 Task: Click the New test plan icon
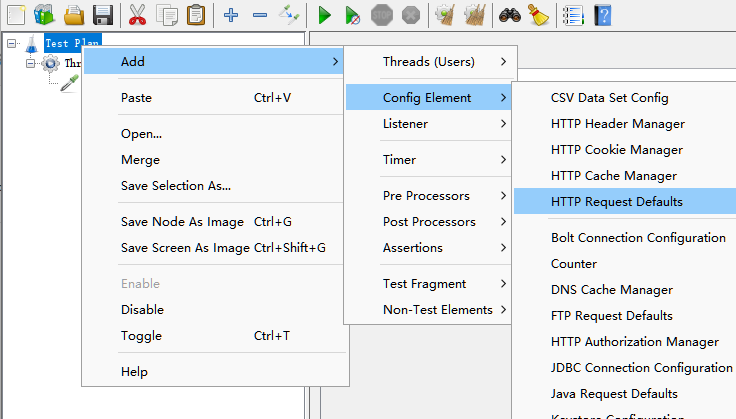pos(16,15)
